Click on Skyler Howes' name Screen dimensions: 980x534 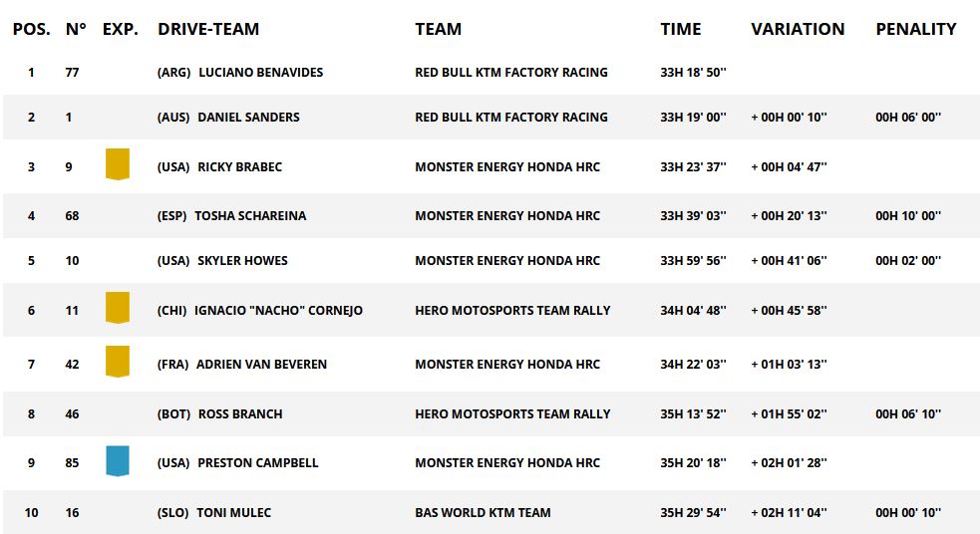pos(242,260)
